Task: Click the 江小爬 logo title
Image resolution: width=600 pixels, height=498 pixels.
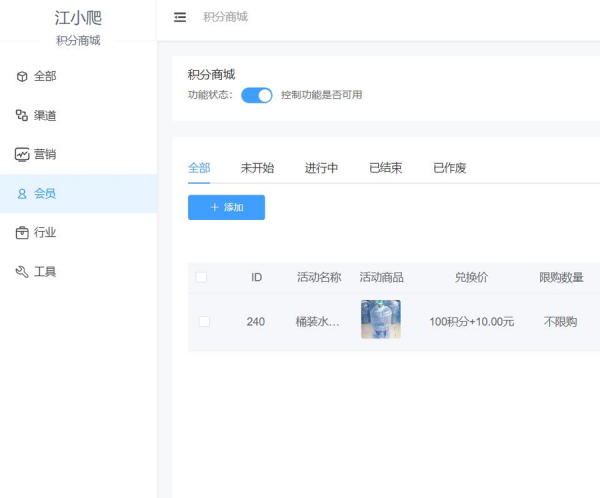Action: tap(78, 18)
